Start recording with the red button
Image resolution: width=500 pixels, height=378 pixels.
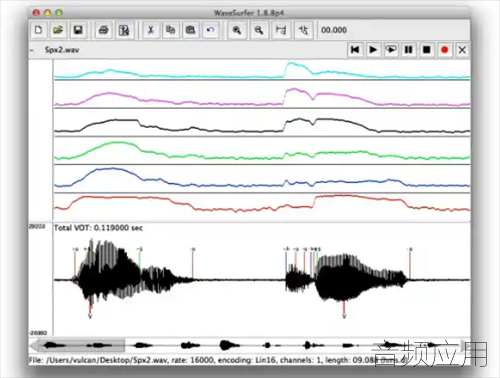444,50
